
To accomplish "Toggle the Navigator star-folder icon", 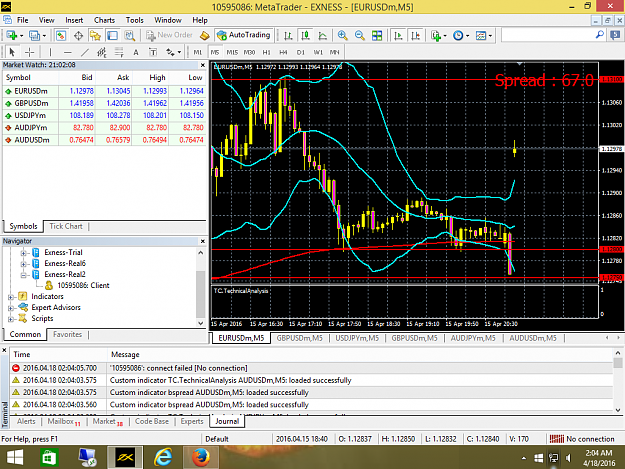I will (x=95, y=35).
